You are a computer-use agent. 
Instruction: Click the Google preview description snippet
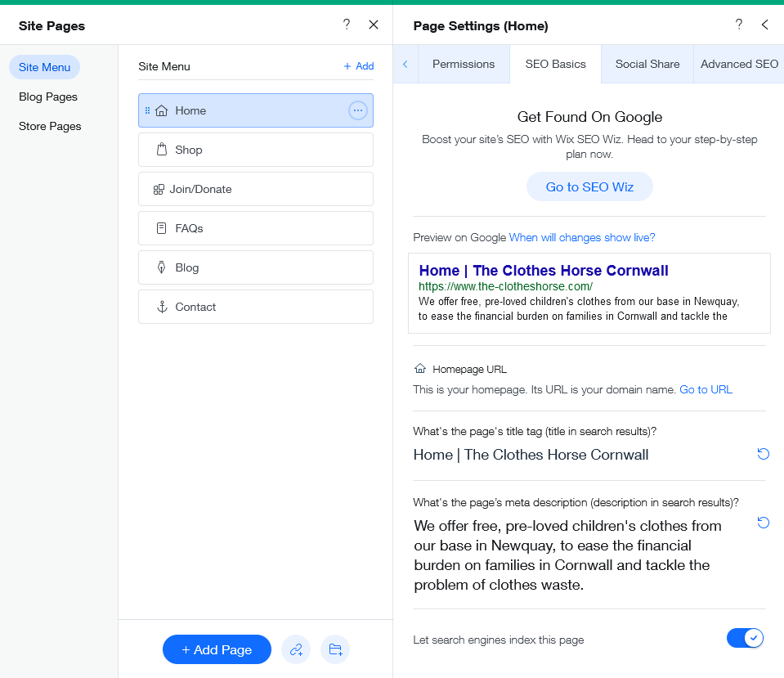(x=579, y=308)
